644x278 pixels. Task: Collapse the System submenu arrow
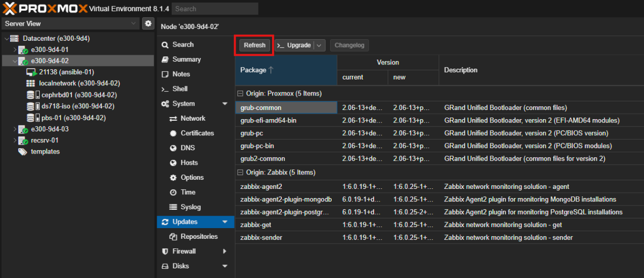point(225,104)
